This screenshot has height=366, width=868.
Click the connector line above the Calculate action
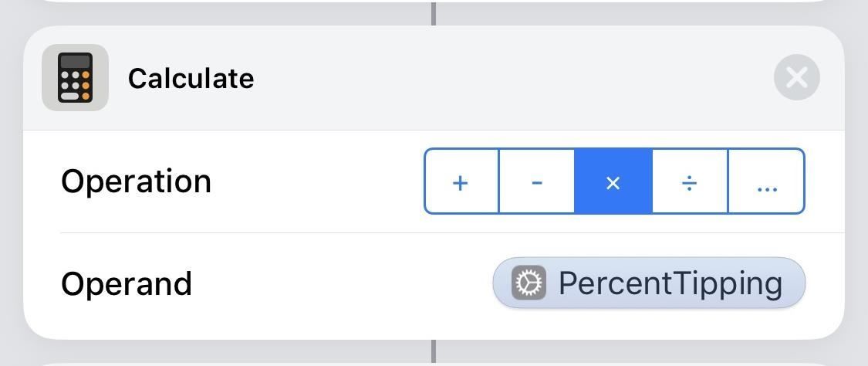[x=434, y=14]
